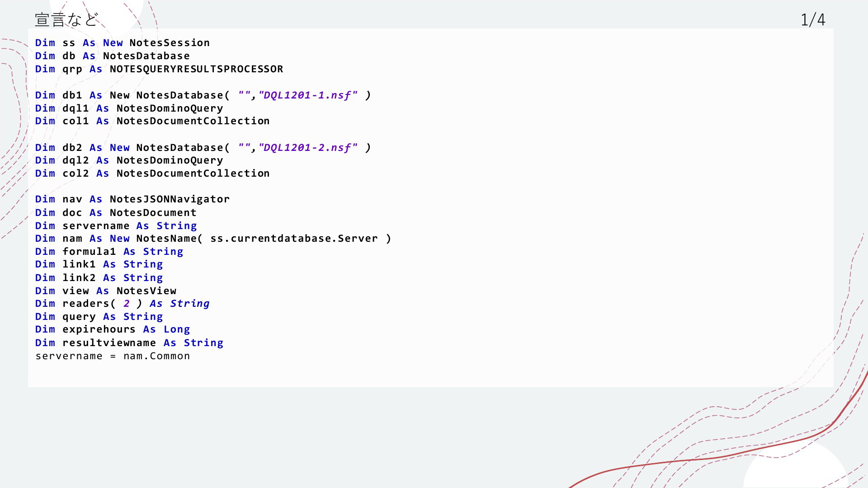Viewport: 868px width, 488px height.
Task: Select the line Dim dql1 As NotesDominoQuery
Action: click(129, 108)
